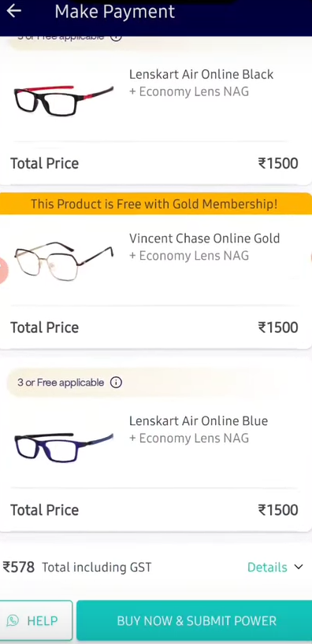312x644 pixels.
Task: Select Lenskart Air Online Blue product title
Action: click(x=199, y=421)
